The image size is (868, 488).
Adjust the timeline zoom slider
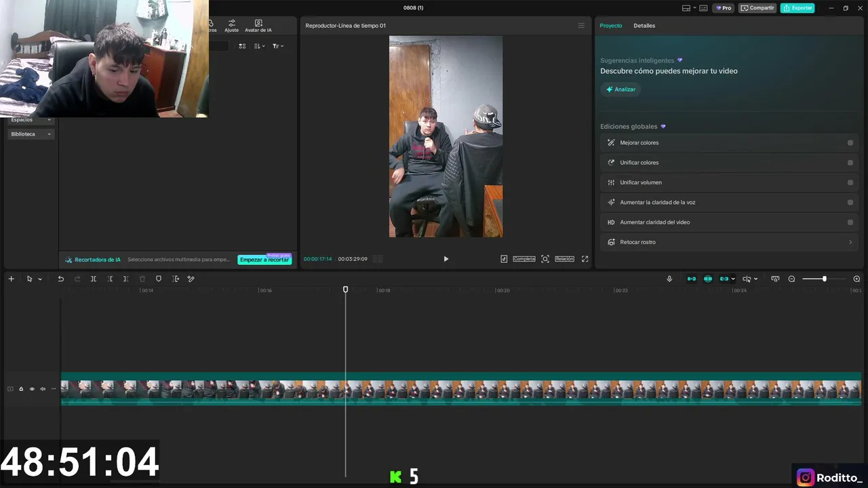[x=825, y=279]
